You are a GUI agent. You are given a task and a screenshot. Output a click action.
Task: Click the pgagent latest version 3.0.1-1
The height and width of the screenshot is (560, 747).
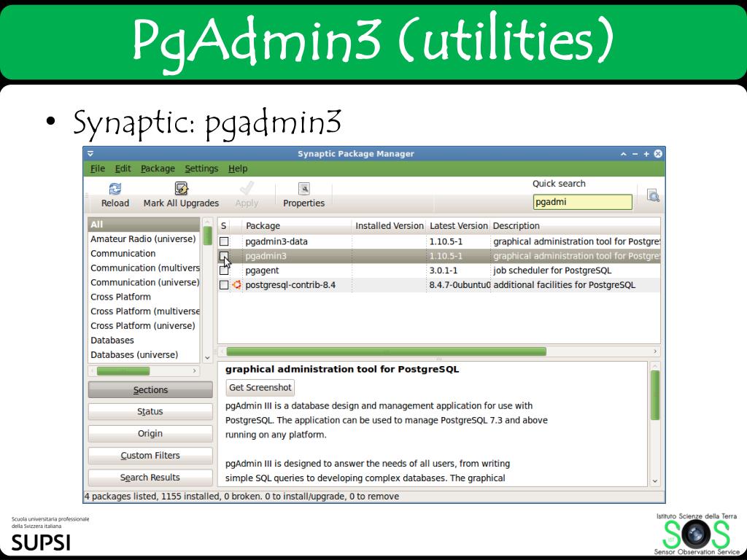pos(443,271)
